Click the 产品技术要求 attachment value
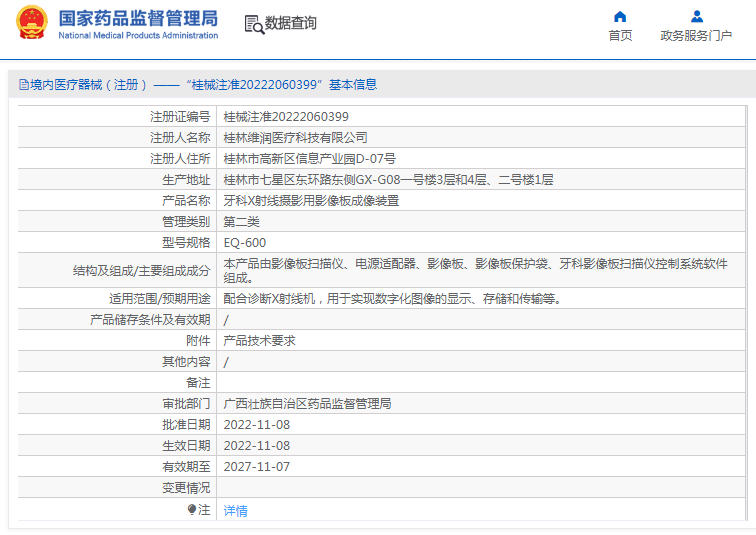The height and width of the screenshot is (535, 756). [259, 341]
